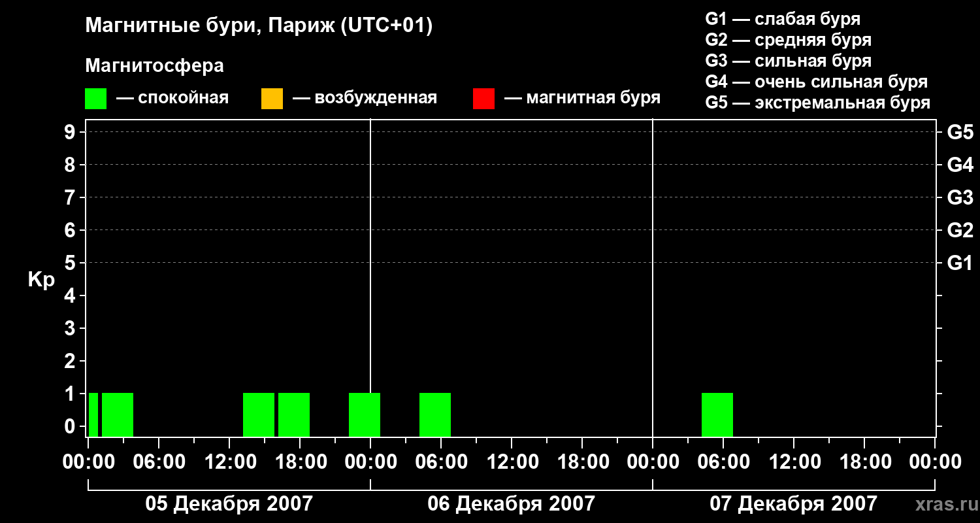Click the green bar at 06:00 on 07 December
The image size is (980, 523).
[717, 414]
